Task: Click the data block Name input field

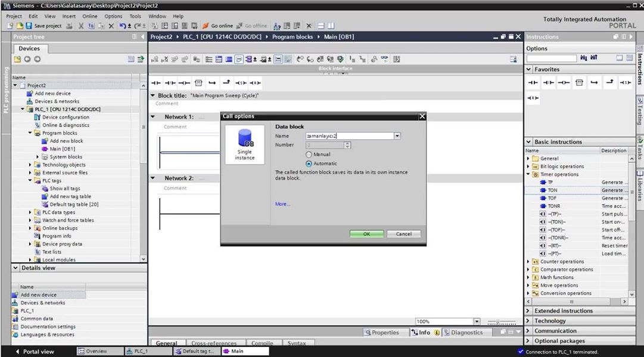Action: pos(350,136)
